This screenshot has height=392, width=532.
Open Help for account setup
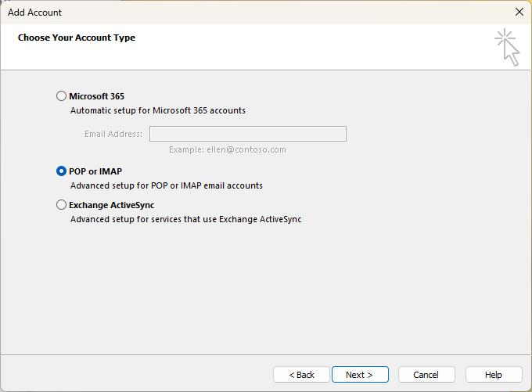[494, 375]
